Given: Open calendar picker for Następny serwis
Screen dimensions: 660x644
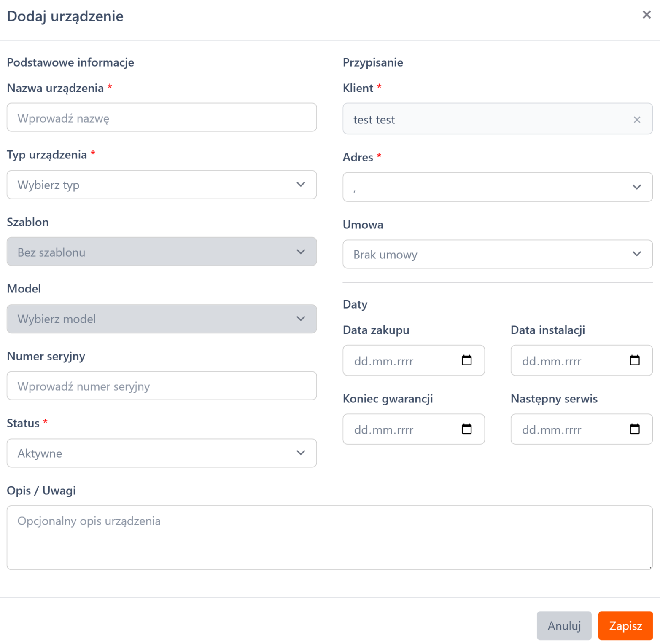Looking at the screenshot, I should (634, 429).
